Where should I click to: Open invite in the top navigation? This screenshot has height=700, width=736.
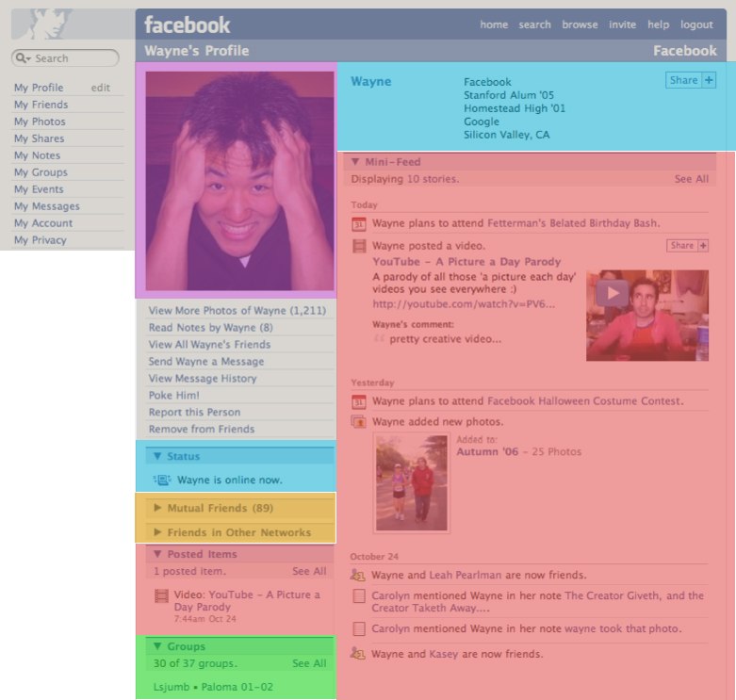click(622, 24)
